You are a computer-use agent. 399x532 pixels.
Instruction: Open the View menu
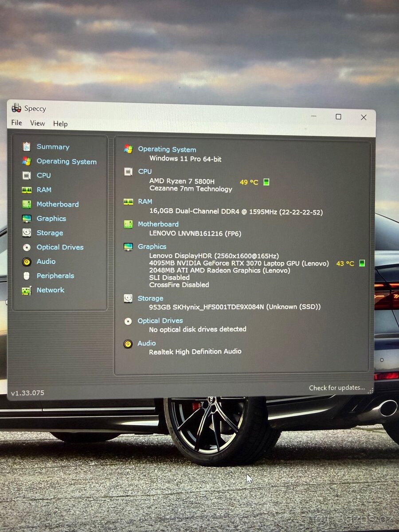click(x=37, y=123)
